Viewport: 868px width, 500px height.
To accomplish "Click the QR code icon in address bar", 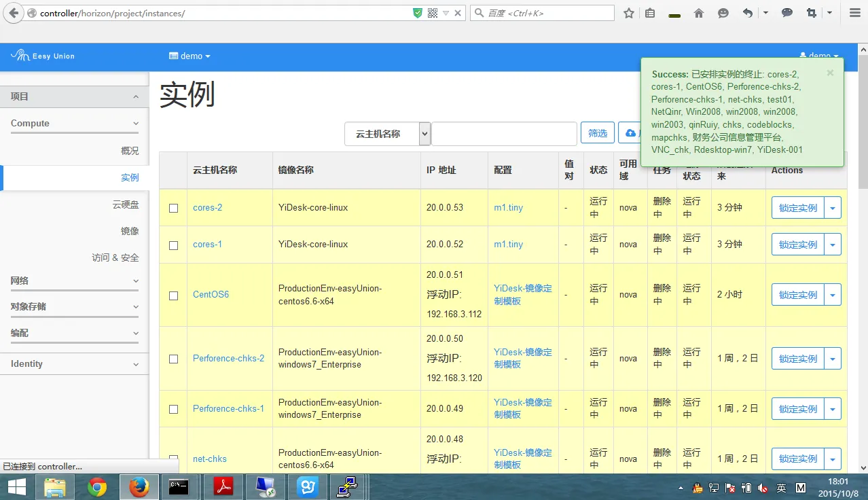I will coord(433,13).
